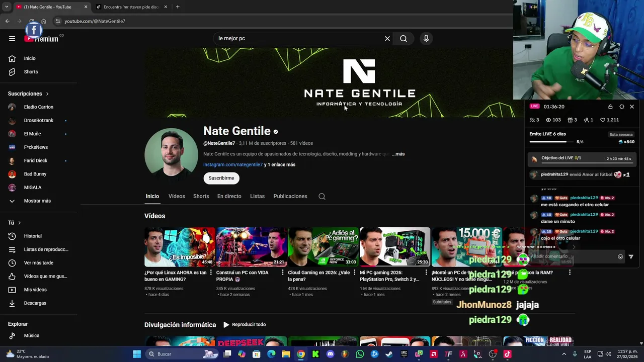
Task: Expand the Tú section chevron
Action: pos(20,223)
